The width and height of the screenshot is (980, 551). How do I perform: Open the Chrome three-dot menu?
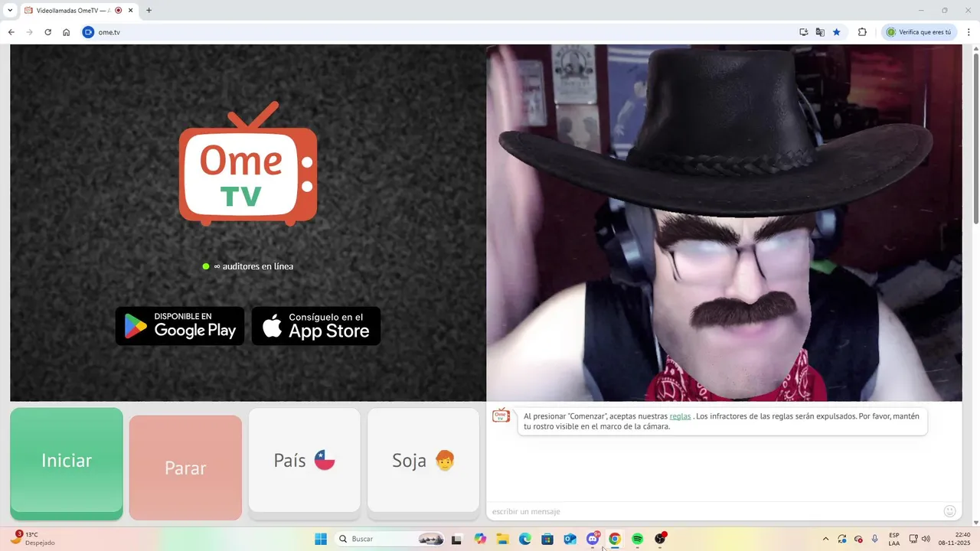(969, 32)
